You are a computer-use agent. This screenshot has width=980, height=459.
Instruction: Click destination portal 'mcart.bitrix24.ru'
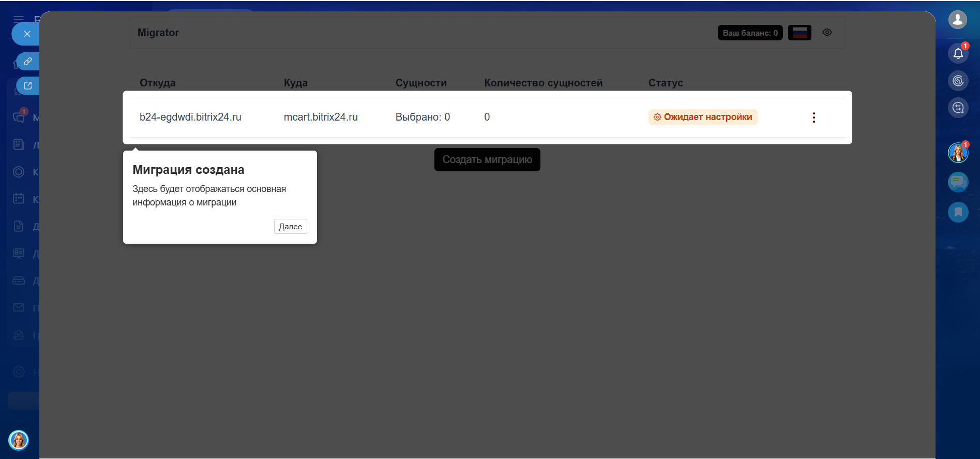(321, 117)
